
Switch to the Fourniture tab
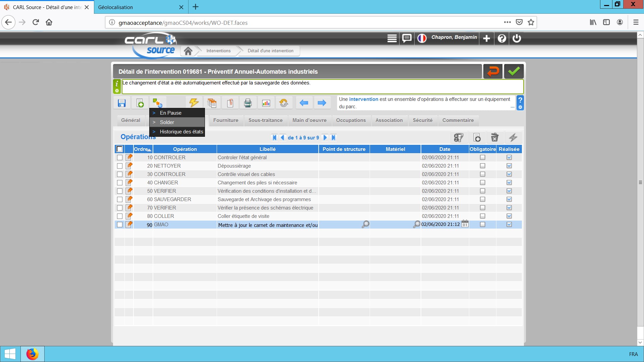click(226, 120)
